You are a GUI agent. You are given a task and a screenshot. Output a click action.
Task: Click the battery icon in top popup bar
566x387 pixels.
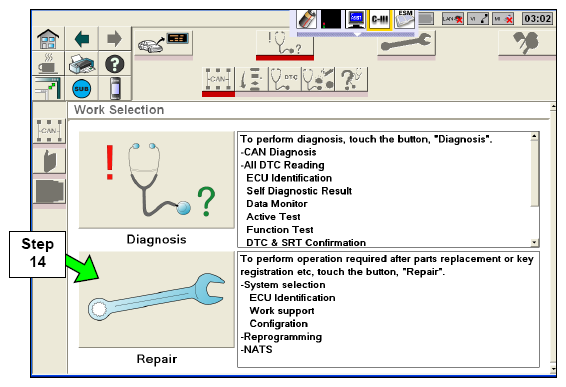click(307, 19)
